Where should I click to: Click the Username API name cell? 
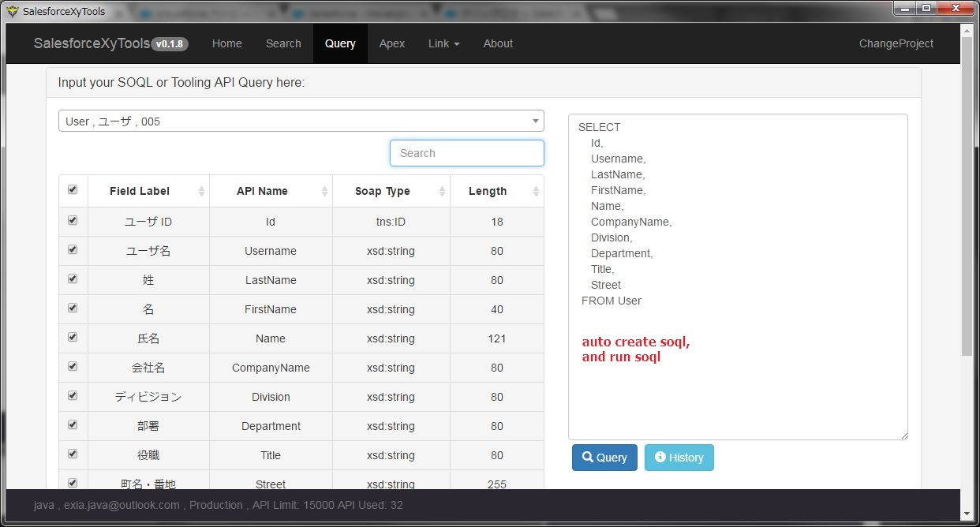coord(271,251)
